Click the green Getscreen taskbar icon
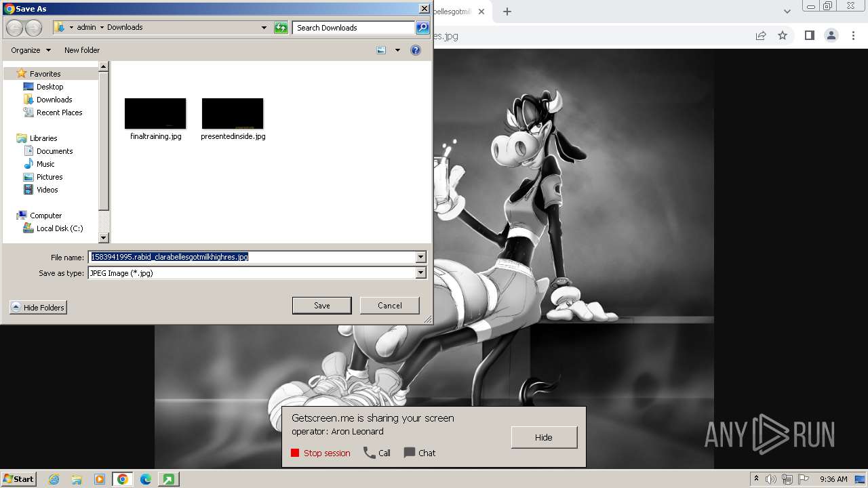868x488 pixels. coord(168,479)
